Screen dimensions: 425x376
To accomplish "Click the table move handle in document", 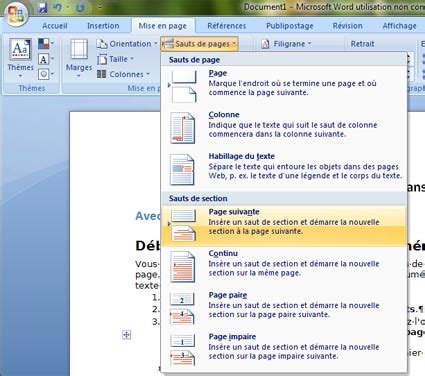I will point(126,334).
